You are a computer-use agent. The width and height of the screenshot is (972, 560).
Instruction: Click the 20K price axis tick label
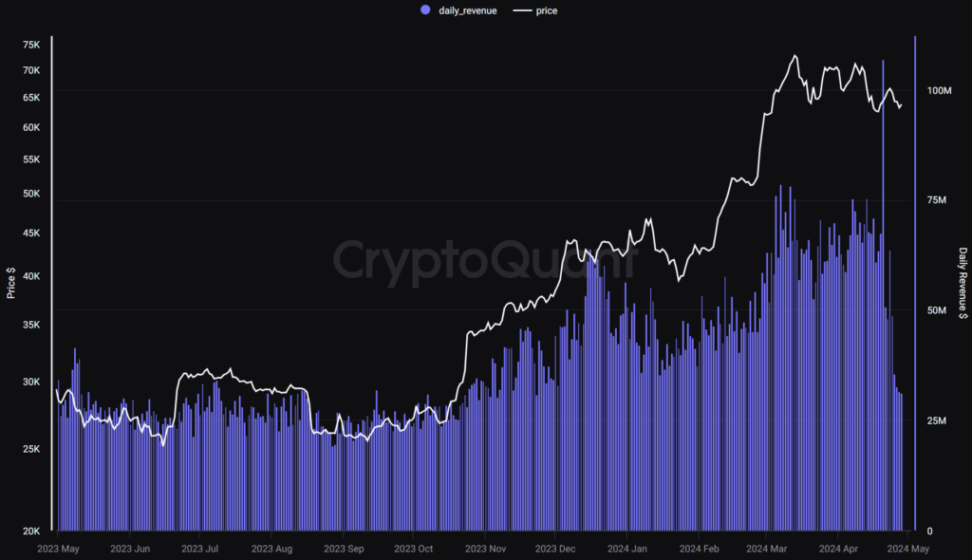(31, 532)
